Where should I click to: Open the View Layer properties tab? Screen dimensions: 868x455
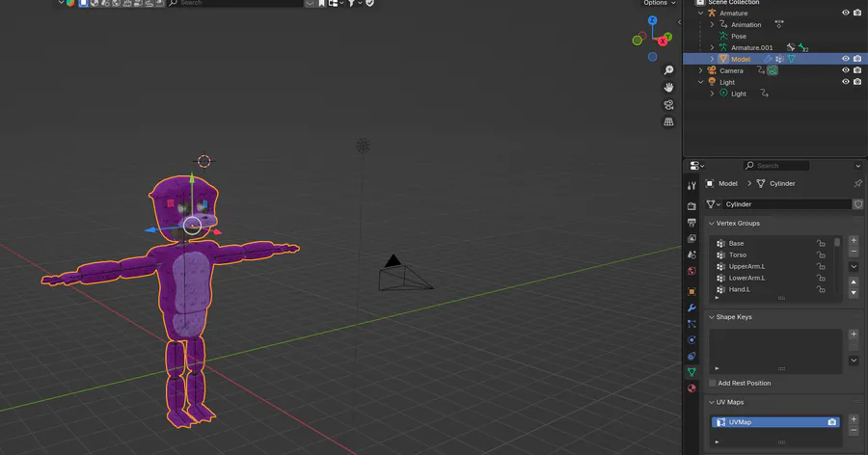[692, 238]
